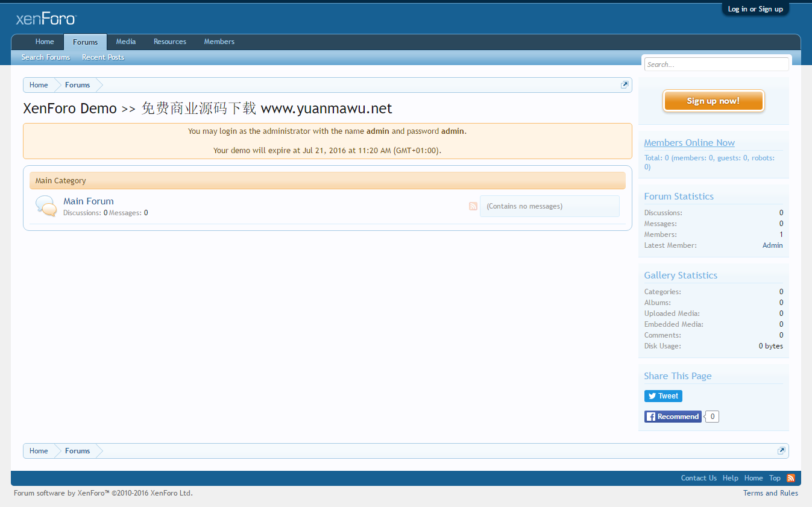The width and height of the screenshot is (812, 507).
Task: Open Terms and Rules link
Action: pyautogui.click(x=770, y=493)
